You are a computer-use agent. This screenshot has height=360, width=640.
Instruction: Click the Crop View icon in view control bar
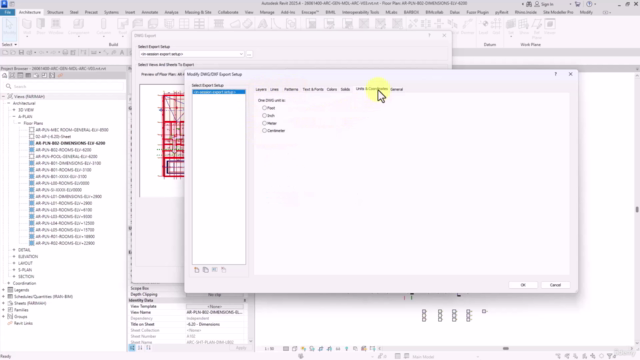[321, 349]
